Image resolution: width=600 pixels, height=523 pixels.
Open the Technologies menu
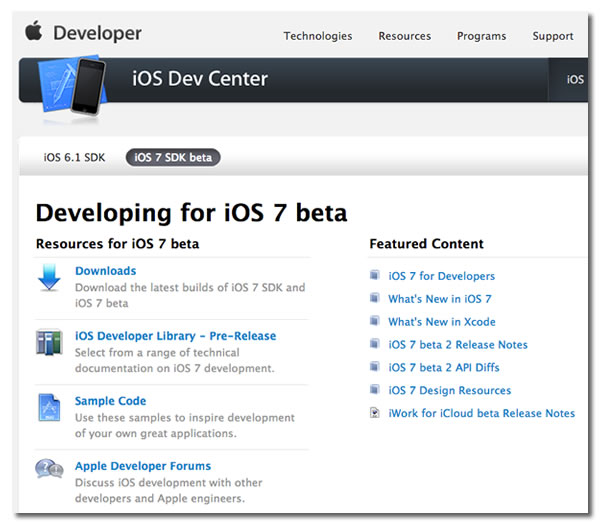[318, 36]
